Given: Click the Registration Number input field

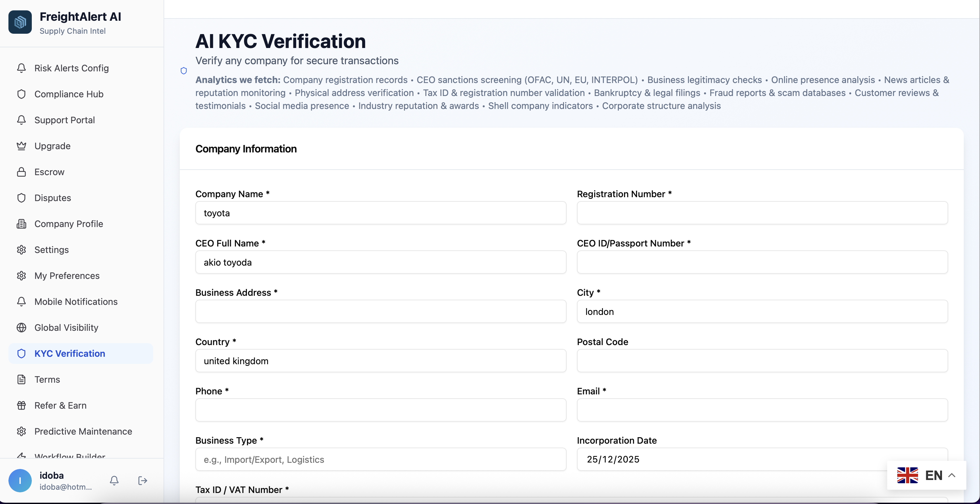Looking at the screenshot, I should (762, 213).
